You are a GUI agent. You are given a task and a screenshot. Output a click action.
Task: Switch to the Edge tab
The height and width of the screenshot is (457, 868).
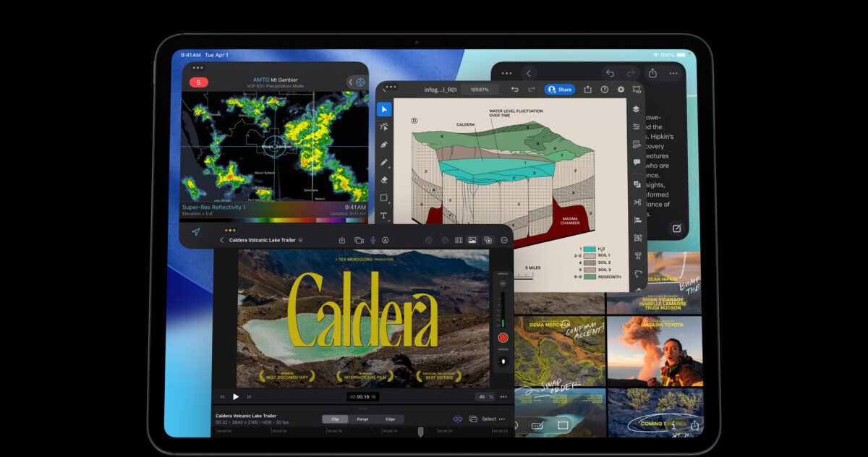(x=390, y=419)
